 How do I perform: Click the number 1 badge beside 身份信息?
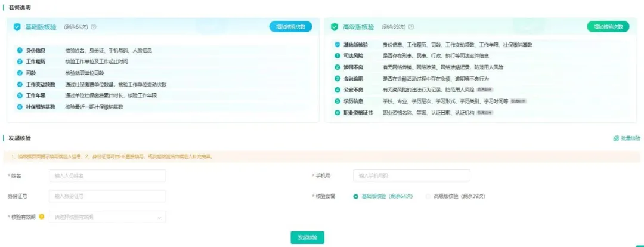(20, 50)
